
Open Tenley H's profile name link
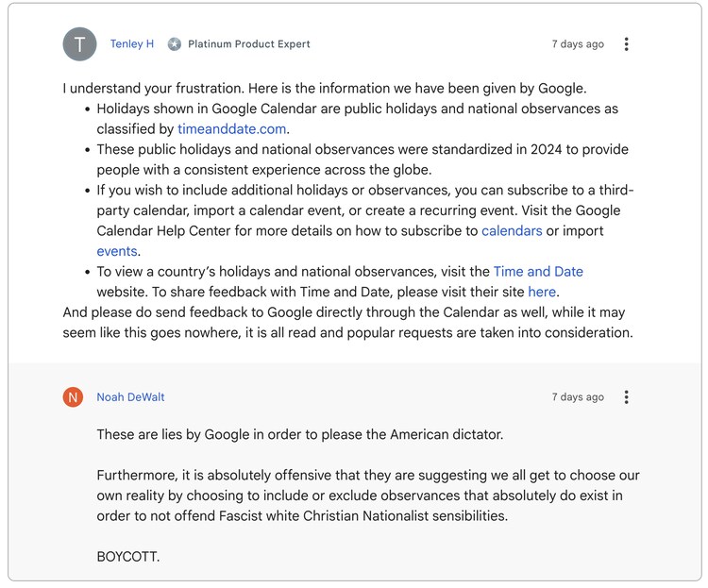click(x=132, y=44)
